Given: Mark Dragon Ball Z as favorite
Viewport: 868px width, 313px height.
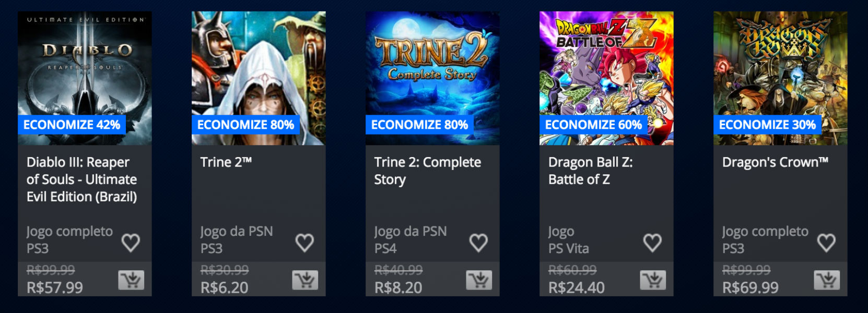Looking at the screenshot, I should point(652,242).
